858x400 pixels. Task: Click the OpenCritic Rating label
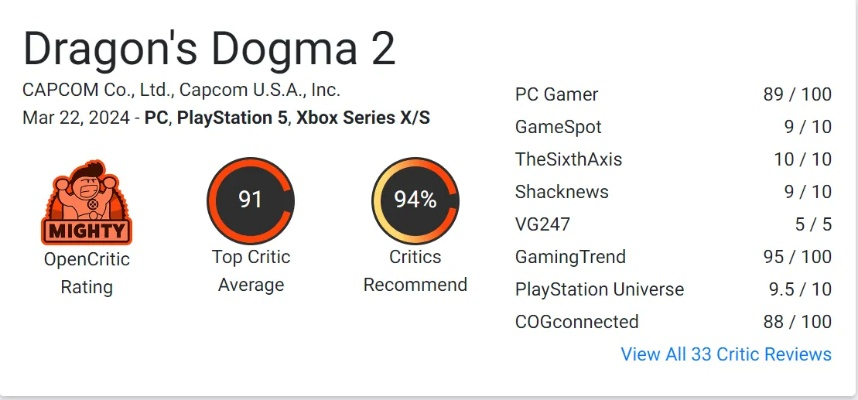click(x=86, y=273)
